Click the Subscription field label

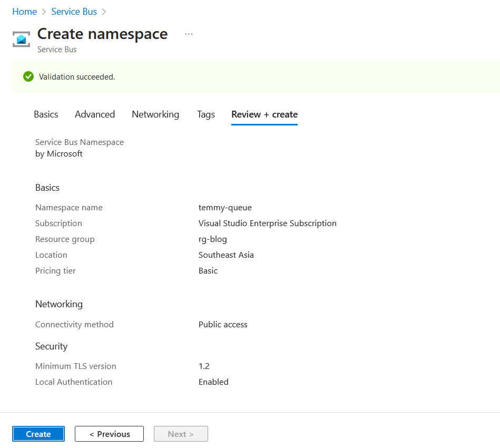pyautogui.click(x=58, y=223)
